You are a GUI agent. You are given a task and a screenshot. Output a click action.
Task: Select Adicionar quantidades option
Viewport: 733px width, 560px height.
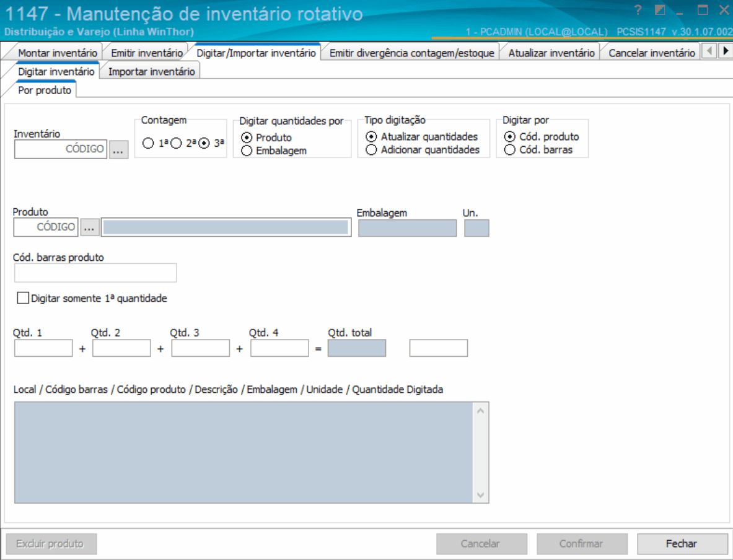[x=371, y=149]
